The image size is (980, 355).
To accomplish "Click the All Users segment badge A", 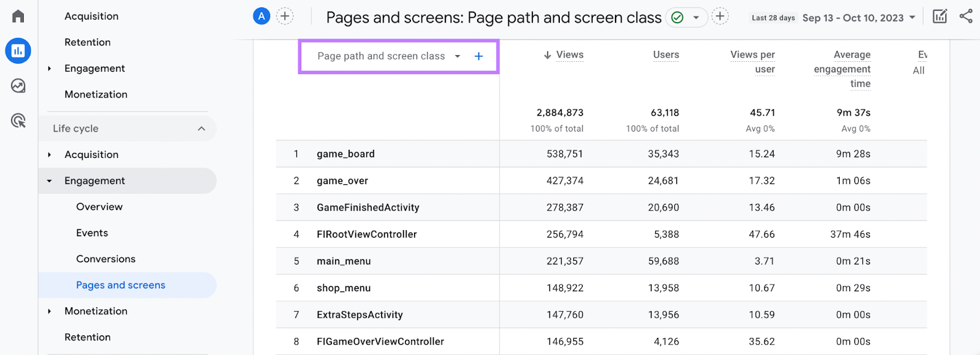I will [262, 17].
